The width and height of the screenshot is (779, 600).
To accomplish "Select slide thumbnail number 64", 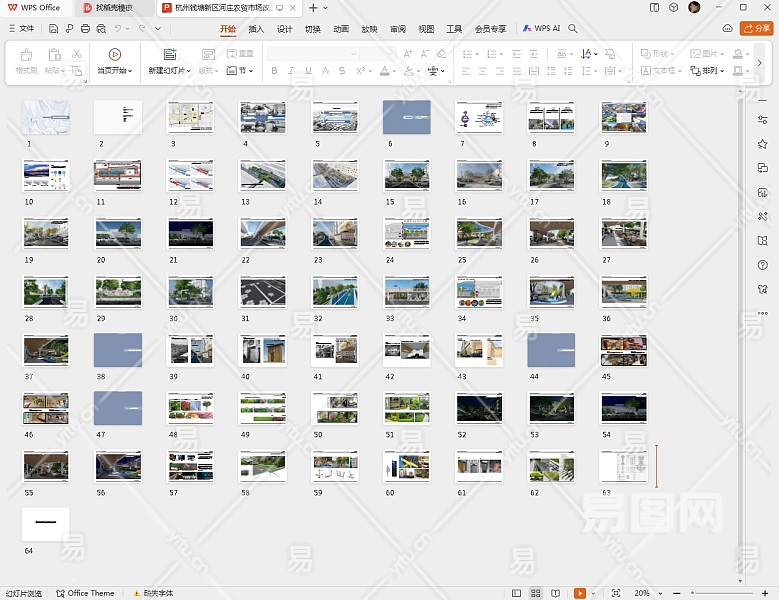I will [46, 524].
